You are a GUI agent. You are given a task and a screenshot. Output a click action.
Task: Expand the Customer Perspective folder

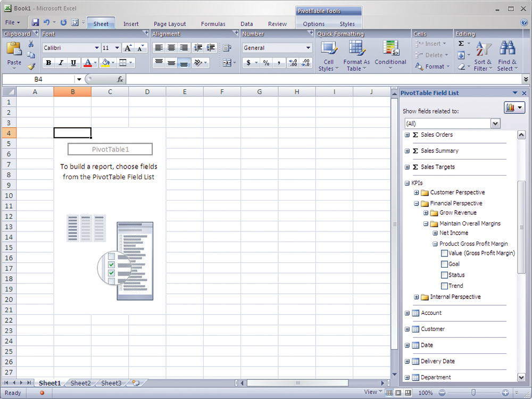click(417, 193)
